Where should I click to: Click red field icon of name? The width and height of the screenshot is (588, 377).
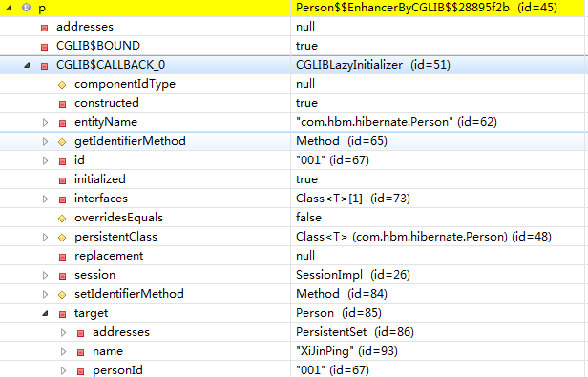[80, 352]
